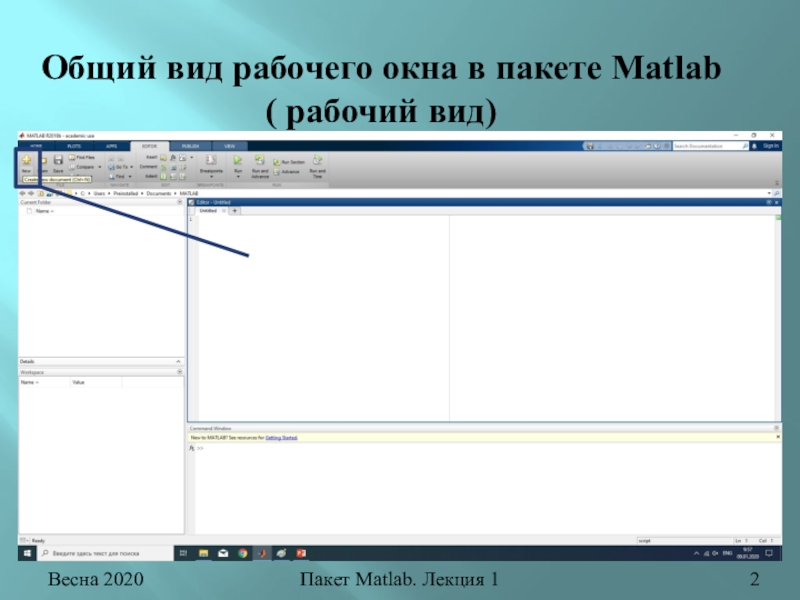This screenshot has height=600, width=800.
Task: Switch to the APPS ribbon tab
Action: [x=111, y=146]
